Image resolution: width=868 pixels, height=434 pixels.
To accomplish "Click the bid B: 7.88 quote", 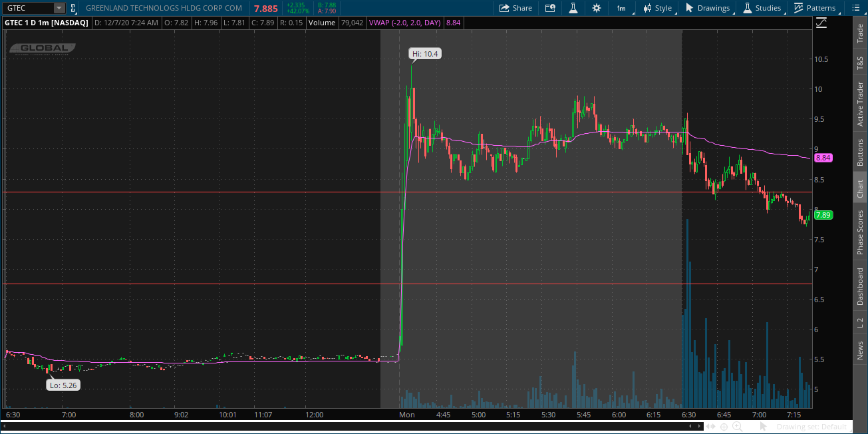I will tap(327, 5).
